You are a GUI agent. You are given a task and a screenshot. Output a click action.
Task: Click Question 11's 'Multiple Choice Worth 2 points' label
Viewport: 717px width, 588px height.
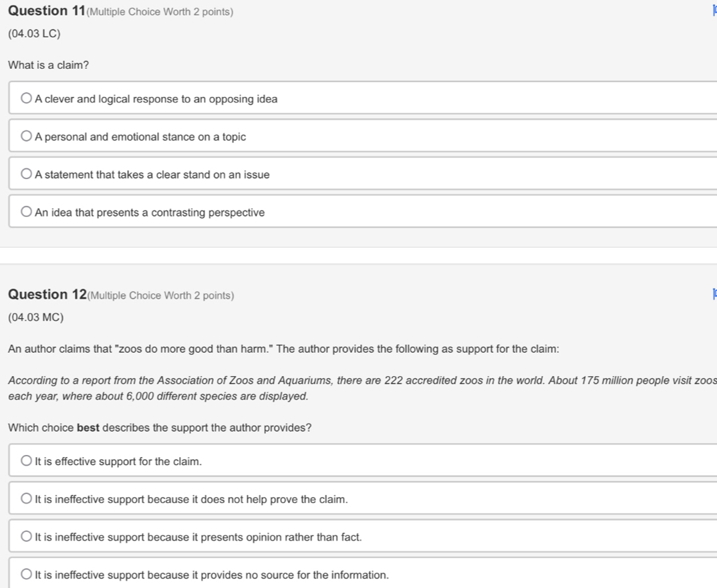160,12
